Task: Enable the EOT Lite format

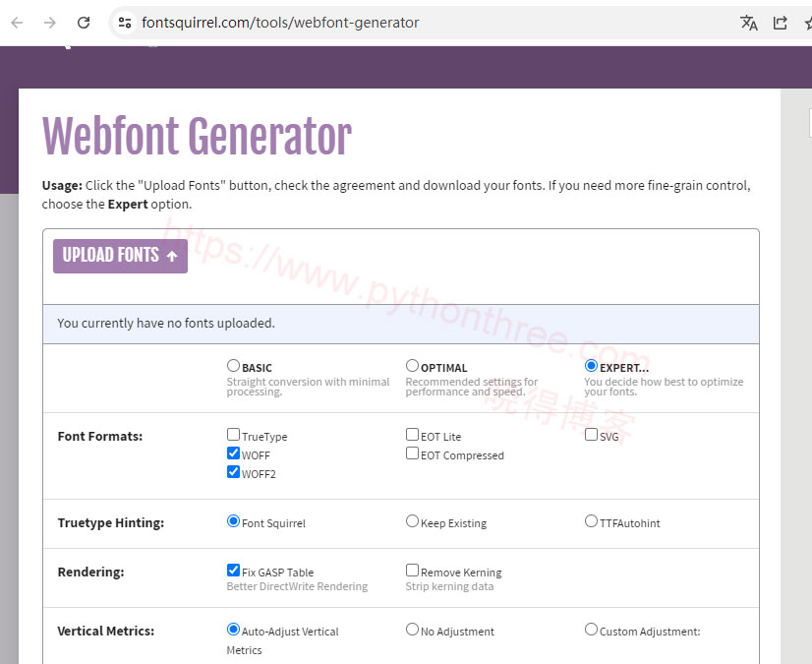Action: point(412,435)
